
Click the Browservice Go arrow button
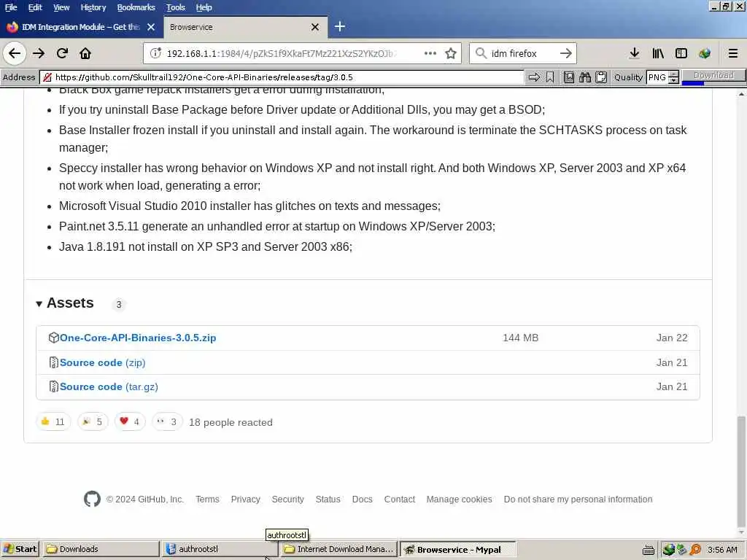534,77
